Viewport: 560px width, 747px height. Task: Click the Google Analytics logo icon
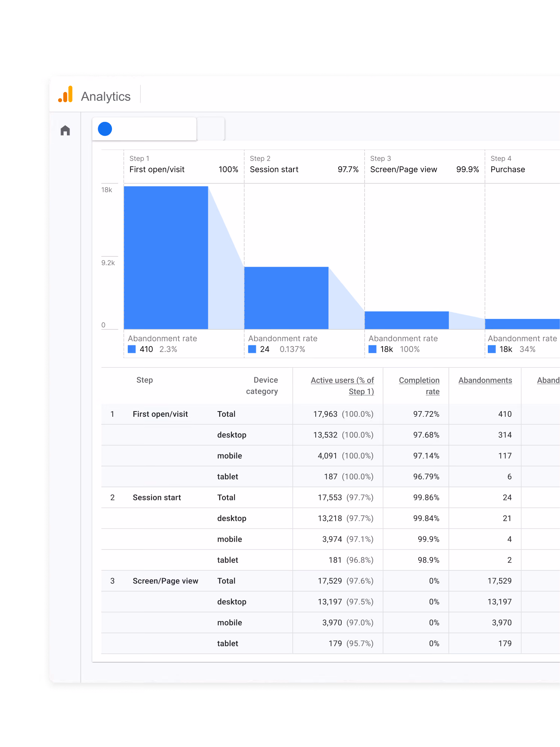65,94
